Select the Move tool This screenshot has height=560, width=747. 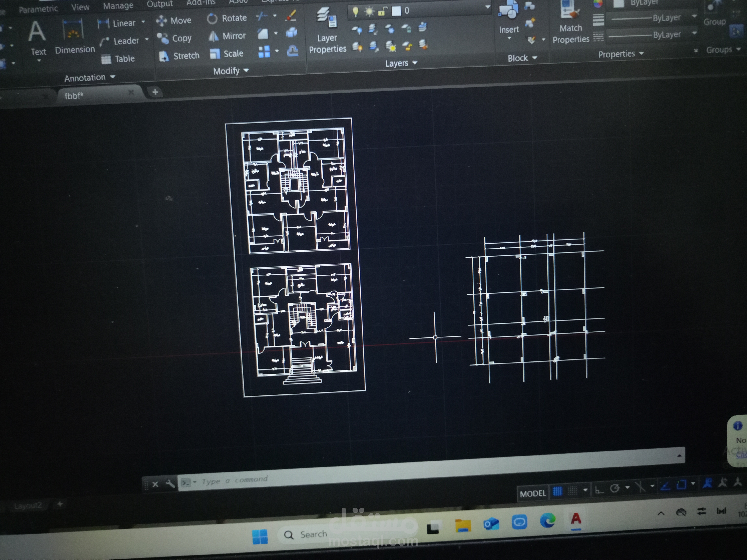(x=174, y=21)
